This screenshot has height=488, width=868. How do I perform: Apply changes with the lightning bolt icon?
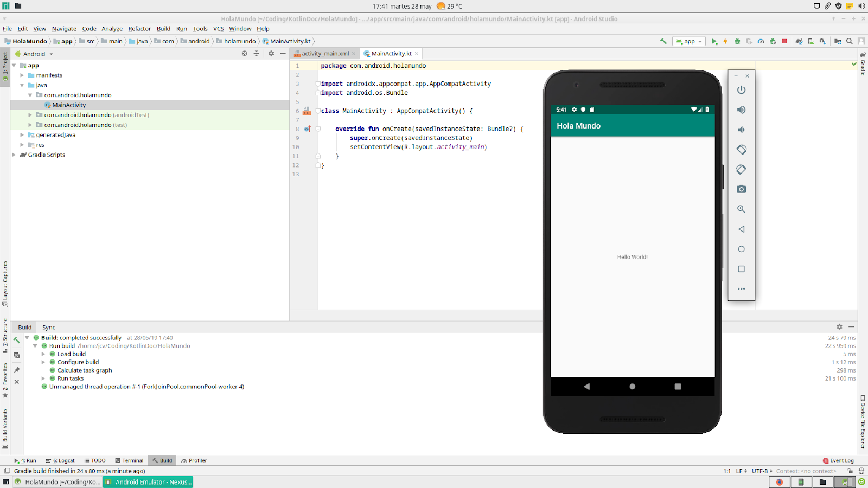[725, 41]
